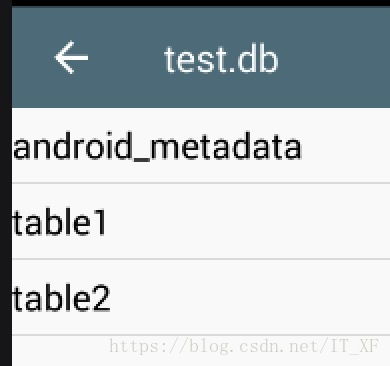Open the android_metadata table
Image resolution: width=390 pixels, height=366 pixels.
pyautogui.click(x=201, y=145)
